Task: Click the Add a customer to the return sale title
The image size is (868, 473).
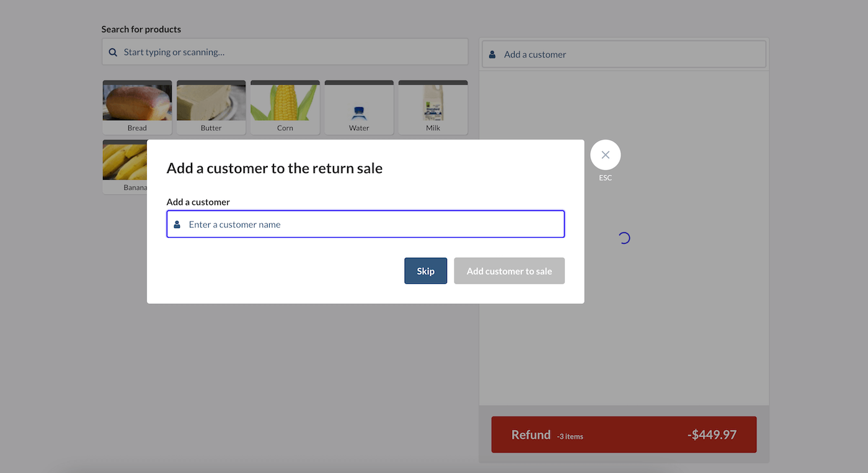Action: 274,167
